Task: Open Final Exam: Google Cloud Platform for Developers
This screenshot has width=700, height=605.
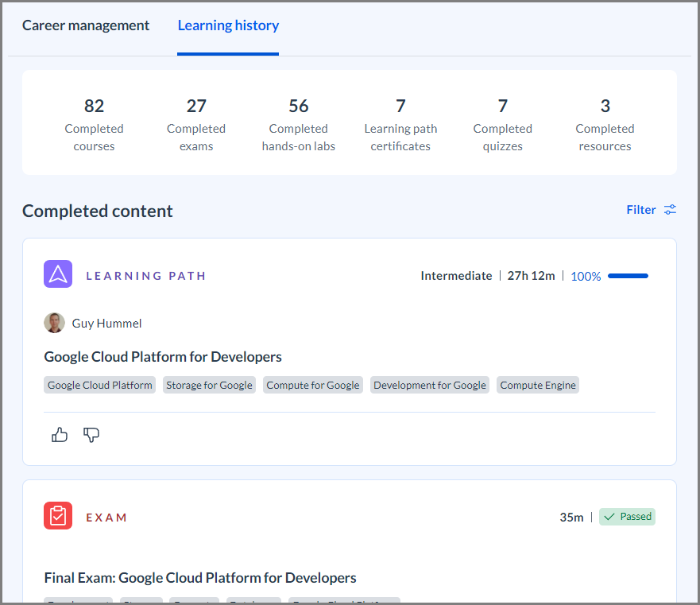Action: [x=200, y=578]
